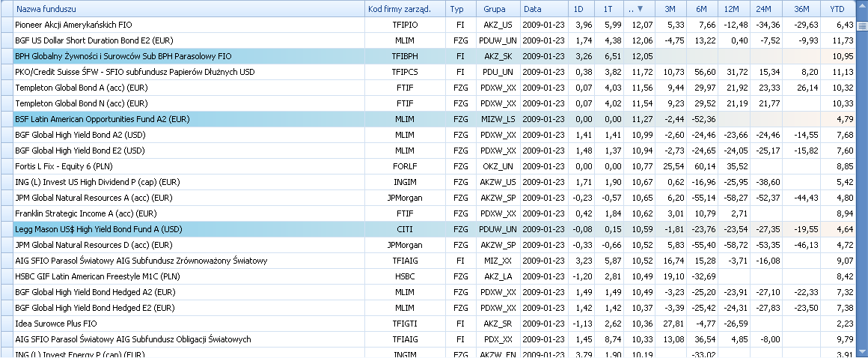
Task: Click the 60,14 value in 6M column
Action: [x=703, y=166]
